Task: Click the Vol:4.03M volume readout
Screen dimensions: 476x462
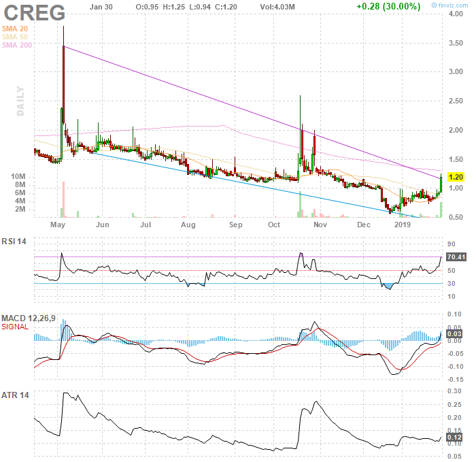Action: pyautogui.click(x=277, y=7)
